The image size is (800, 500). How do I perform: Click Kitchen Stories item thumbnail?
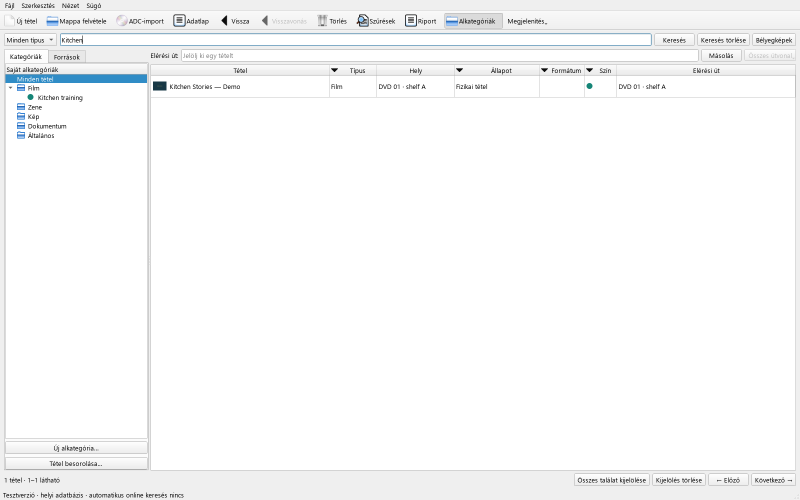(x=160, y=86)
